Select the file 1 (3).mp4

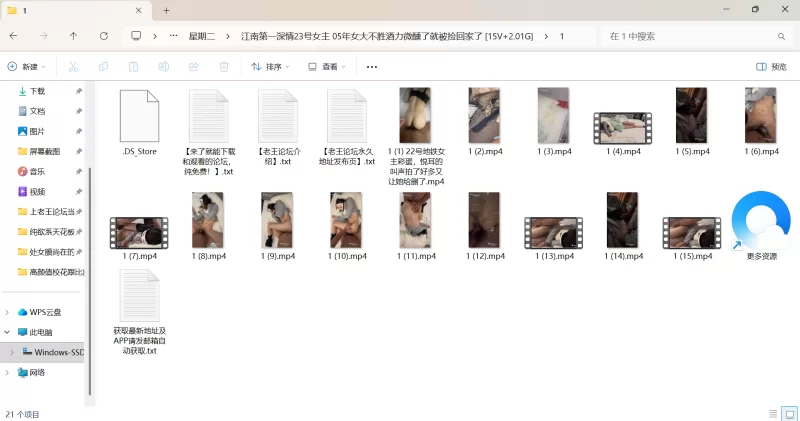point(554,122)
